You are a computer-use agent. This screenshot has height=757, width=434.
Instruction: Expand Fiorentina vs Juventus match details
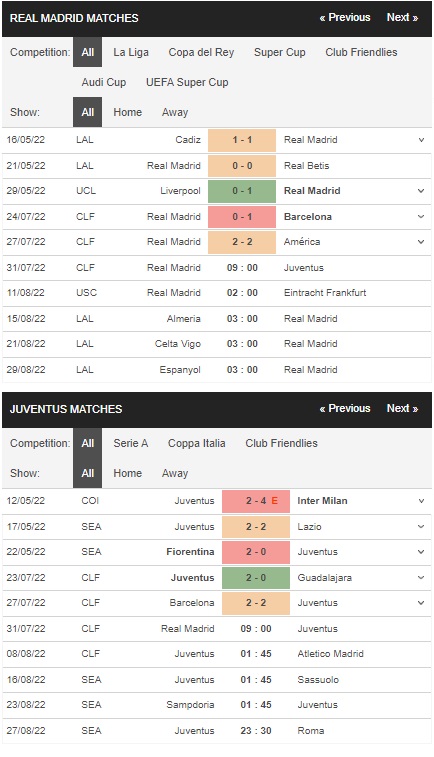click(x=421, y=552)
